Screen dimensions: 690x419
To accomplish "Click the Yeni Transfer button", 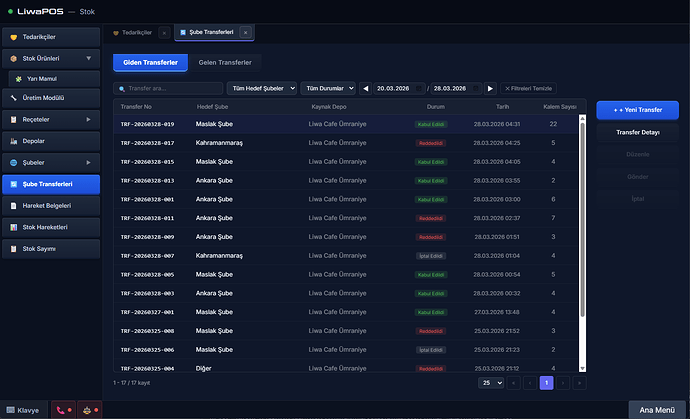I will coord(637,110).
